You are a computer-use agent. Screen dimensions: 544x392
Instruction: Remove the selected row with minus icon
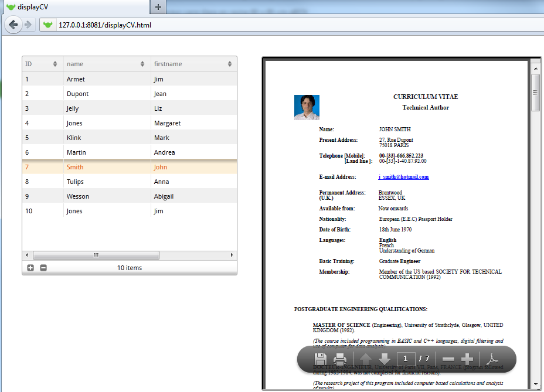pyautogui.click(x=43, y=268)
